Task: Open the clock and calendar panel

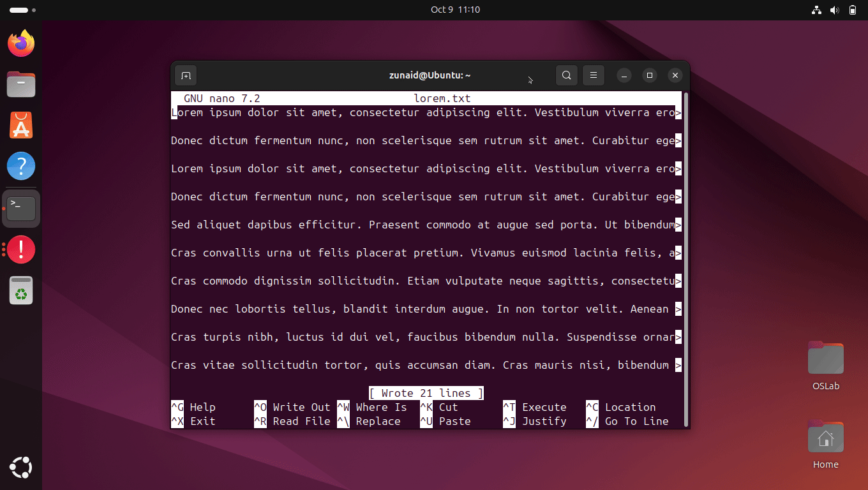Action: click(x=455, y=10)
